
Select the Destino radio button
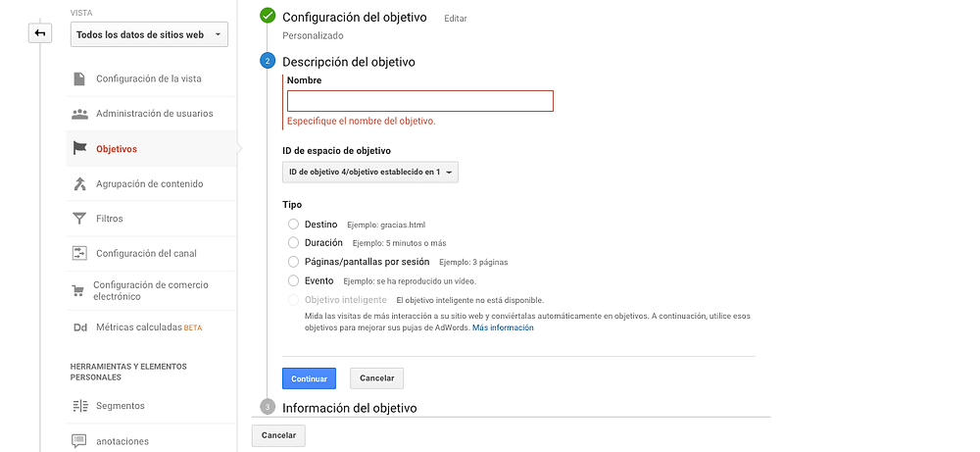click(294, 224)
